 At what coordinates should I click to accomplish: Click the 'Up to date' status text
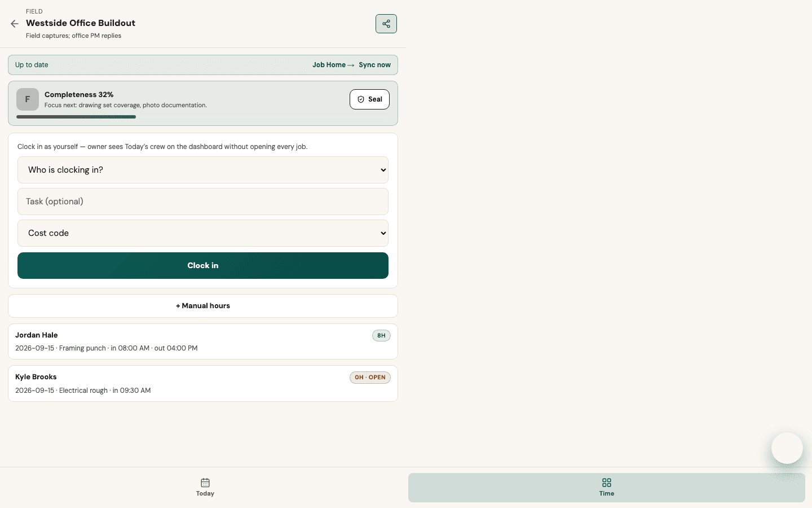[32, 65]
